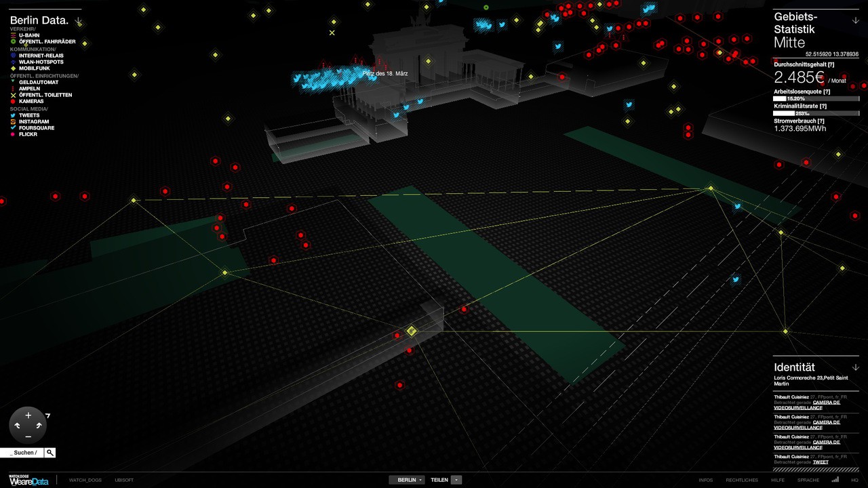The height and width of the screenshot is (488, 868).
Task: Click the TWEET link in Identität list
Action: click(821, 462)
